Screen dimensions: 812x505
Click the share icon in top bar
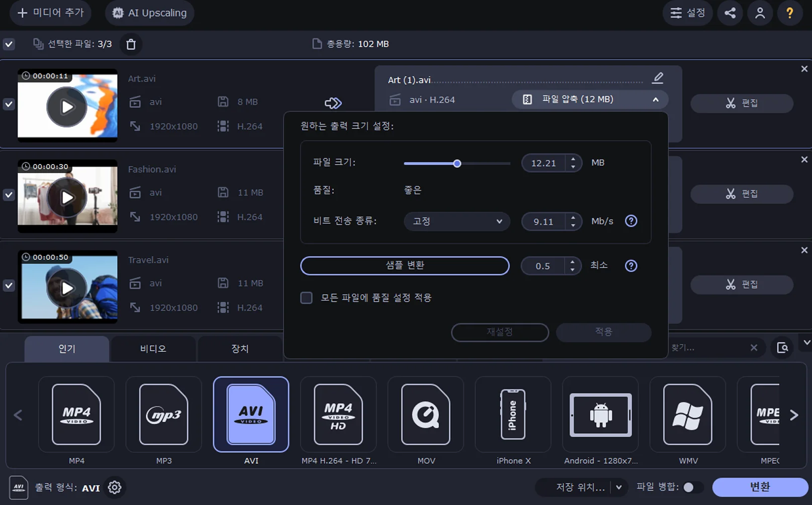(730, 13)
